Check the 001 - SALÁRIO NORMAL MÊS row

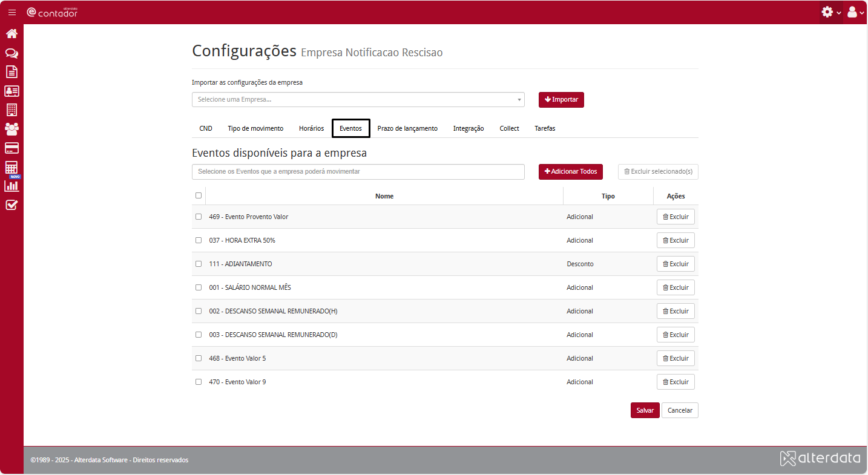coord(199,287)
